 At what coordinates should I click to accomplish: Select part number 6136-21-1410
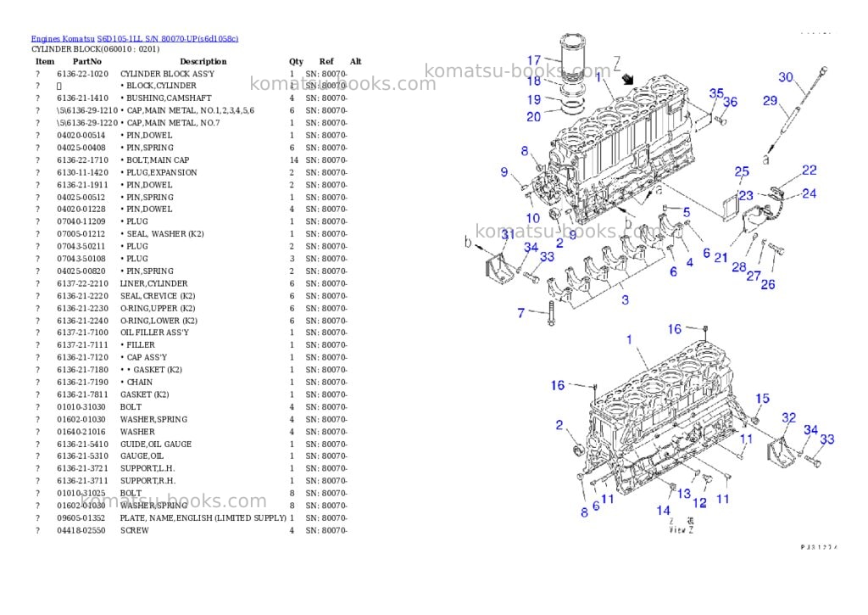tap(82, 98)
